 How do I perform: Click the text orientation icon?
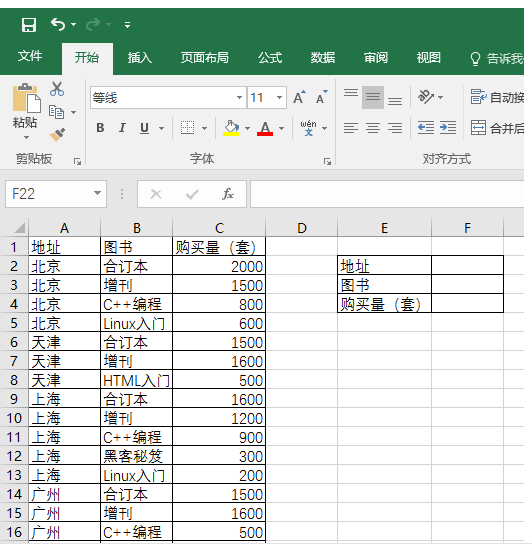(426, 97)
